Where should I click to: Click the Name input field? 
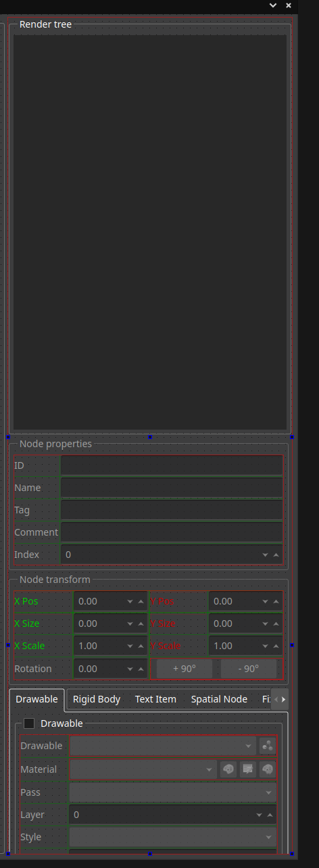click(x=172, y=488)
